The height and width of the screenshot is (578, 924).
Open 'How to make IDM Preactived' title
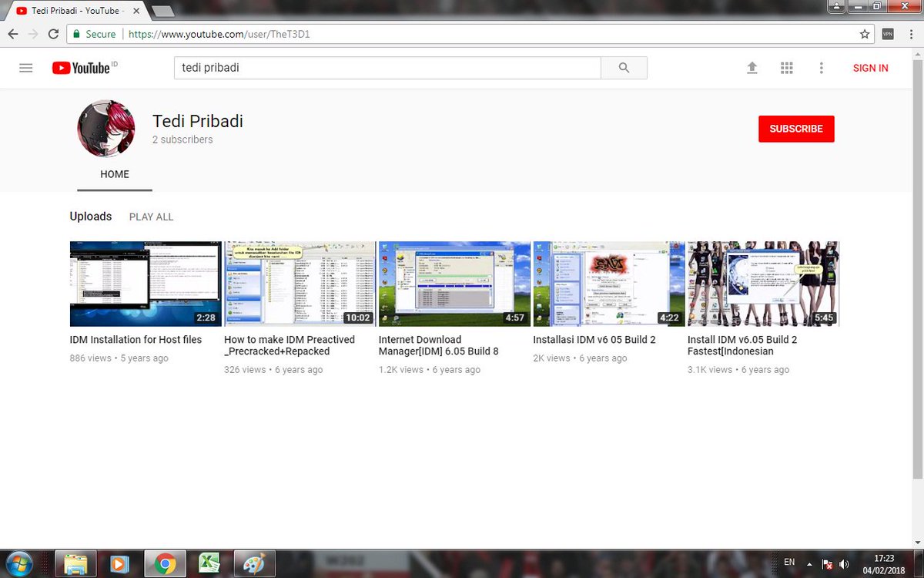click(290, 345)
